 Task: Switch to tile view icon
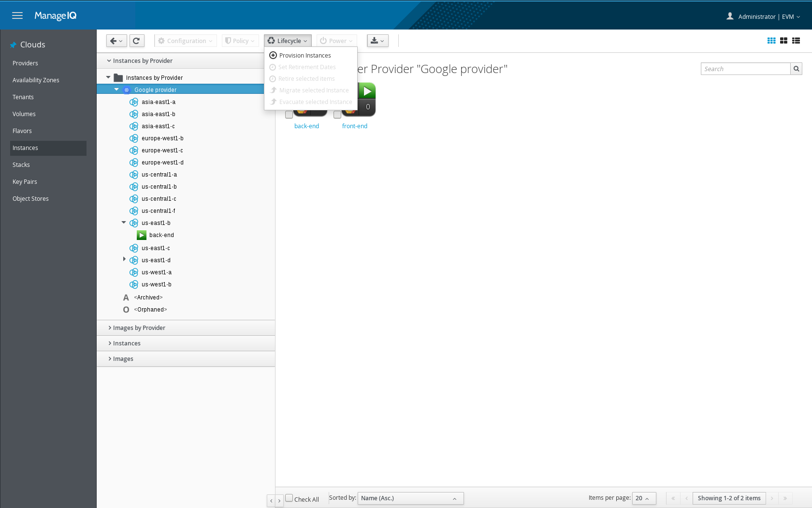[783, 41]
